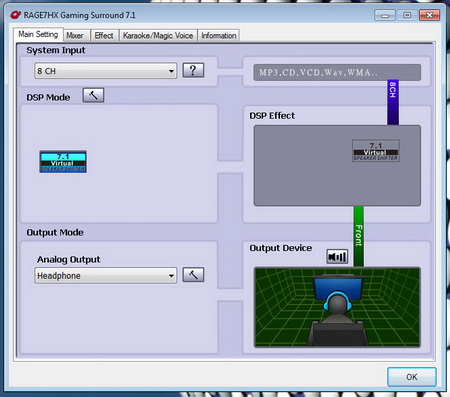
Task: Open the Karaoke/Magic Voice tab
Action: (x=158, y=35)
